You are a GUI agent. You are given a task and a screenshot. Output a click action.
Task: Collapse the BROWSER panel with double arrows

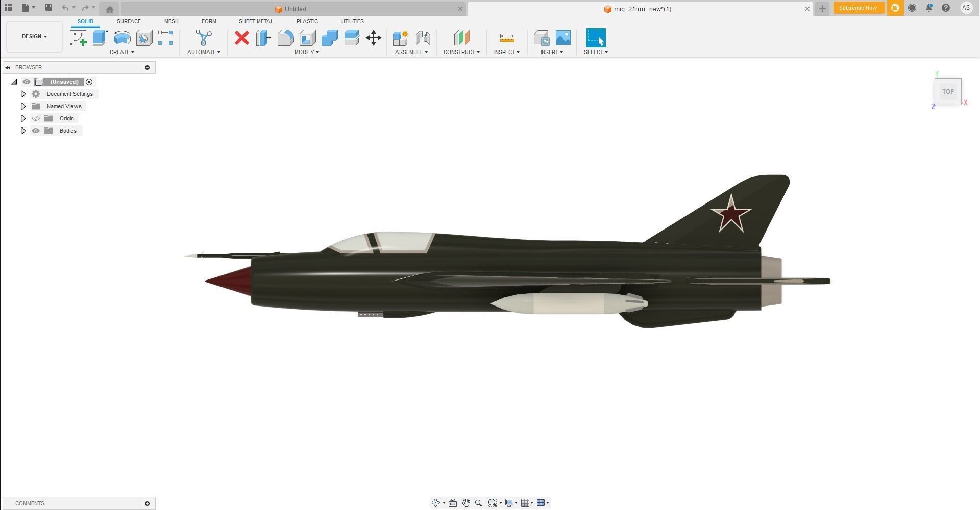tap(8, 67)
